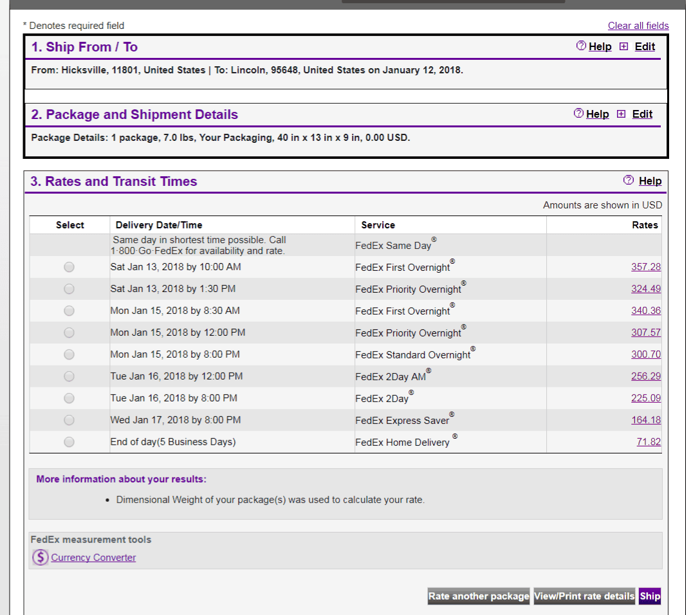Image resolution: width=700 pixels, height=615 pixels.
Task: Open Help link in Package and Shipment Details
Action: [x=597, y=114]
